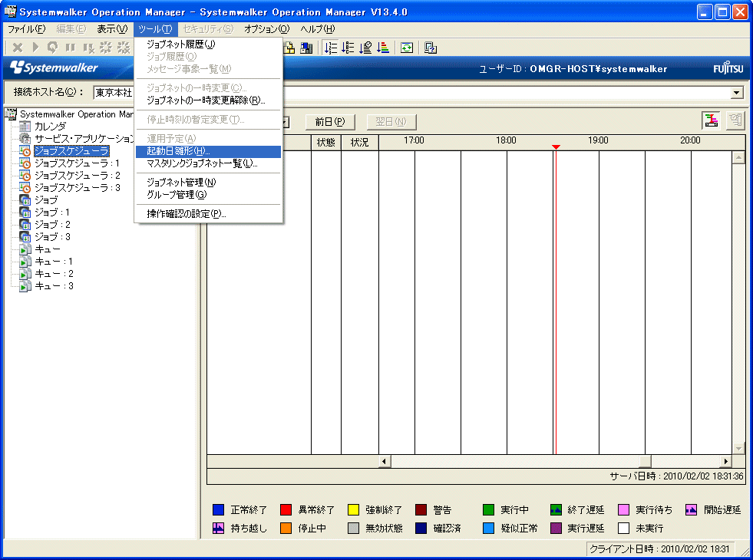
Task: Click the 18:00 time header label
Action: pos(506,140)
